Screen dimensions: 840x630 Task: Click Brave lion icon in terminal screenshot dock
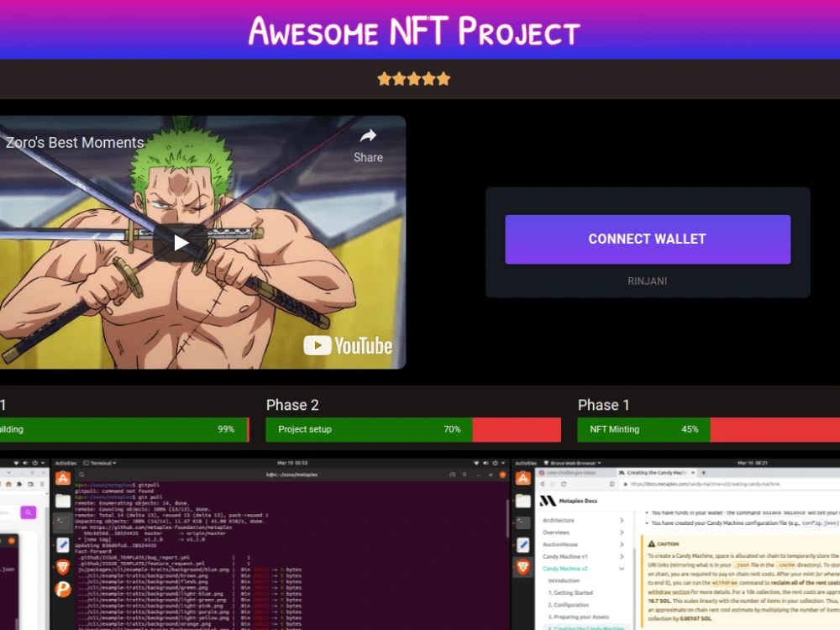[63, 567]
